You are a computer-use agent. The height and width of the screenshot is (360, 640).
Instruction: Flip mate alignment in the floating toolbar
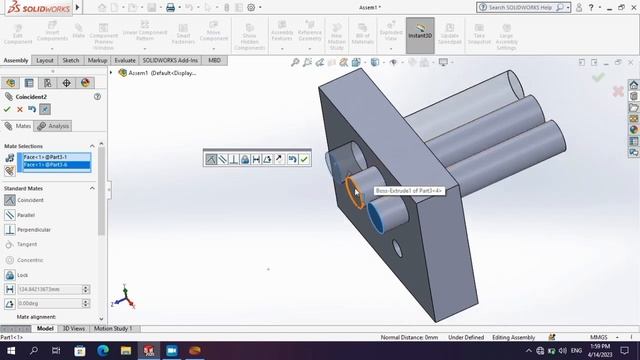(279, 159)
